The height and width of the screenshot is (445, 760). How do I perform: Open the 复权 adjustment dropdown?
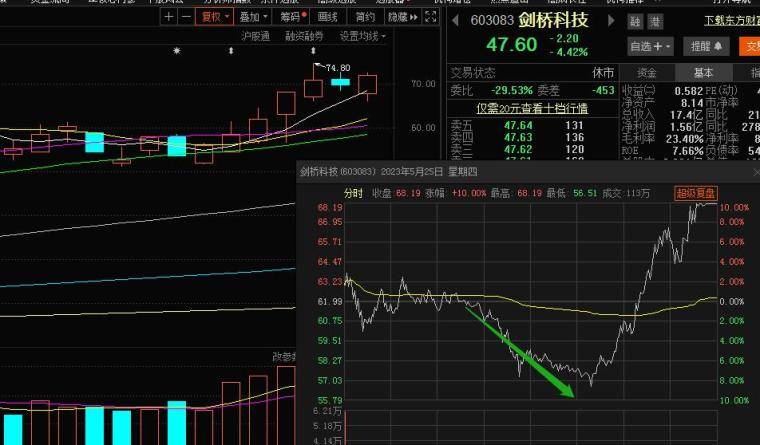coord(215,17)
